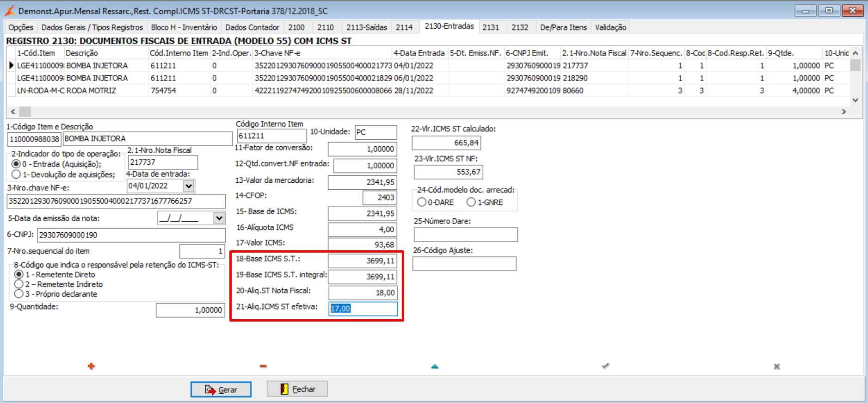Choose the 1-GNRE radio option
Viewport: 868px width, 403px height.
(x=471, y=202)
